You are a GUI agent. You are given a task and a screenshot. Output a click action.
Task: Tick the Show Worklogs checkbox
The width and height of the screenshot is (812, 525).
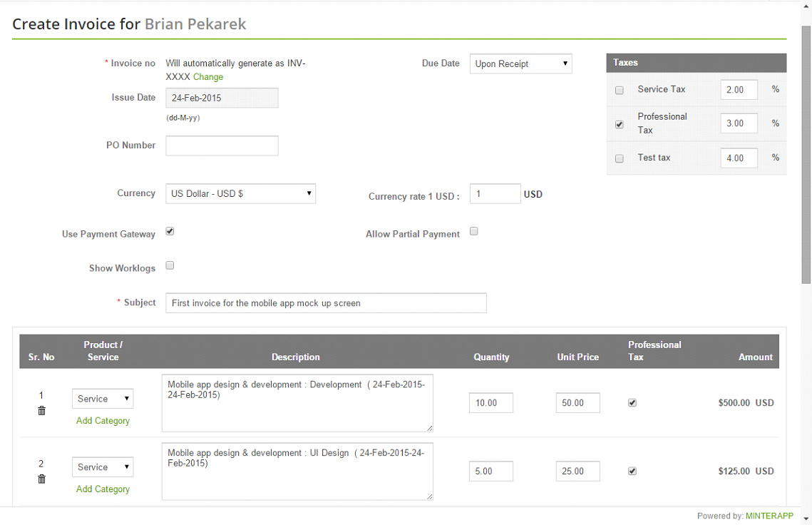pos(170,265)
